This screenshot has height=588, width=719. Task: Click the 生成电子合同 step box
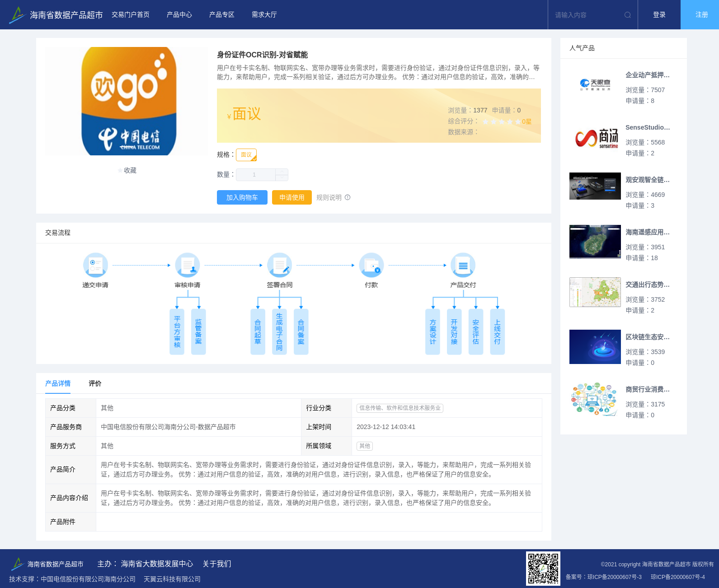(x=279, y=331)
